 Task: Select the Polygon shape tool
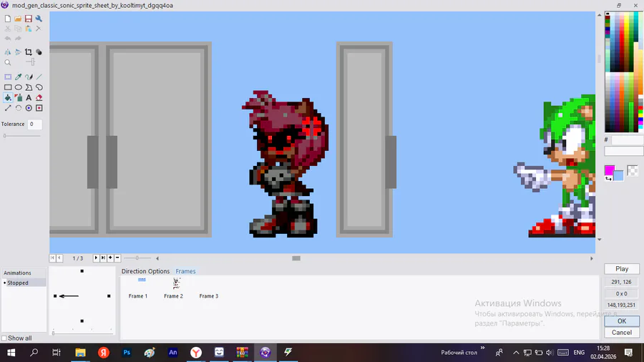[x=29, y=87]
